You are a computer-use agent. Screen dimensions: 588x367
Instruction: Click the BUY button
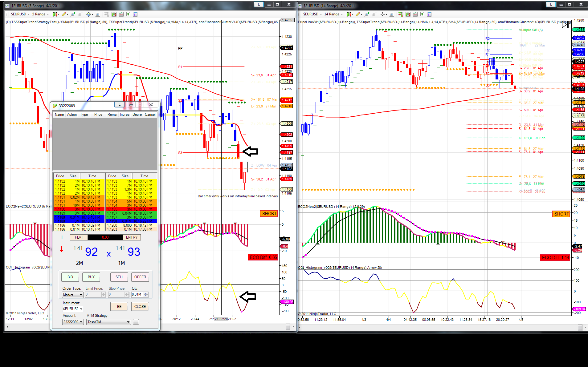[91, 277]
